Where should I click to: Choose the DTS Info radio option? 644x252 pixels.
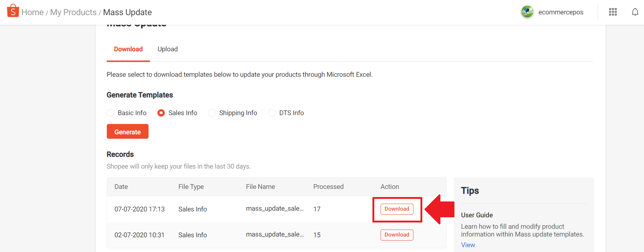(x=272, y=113)
